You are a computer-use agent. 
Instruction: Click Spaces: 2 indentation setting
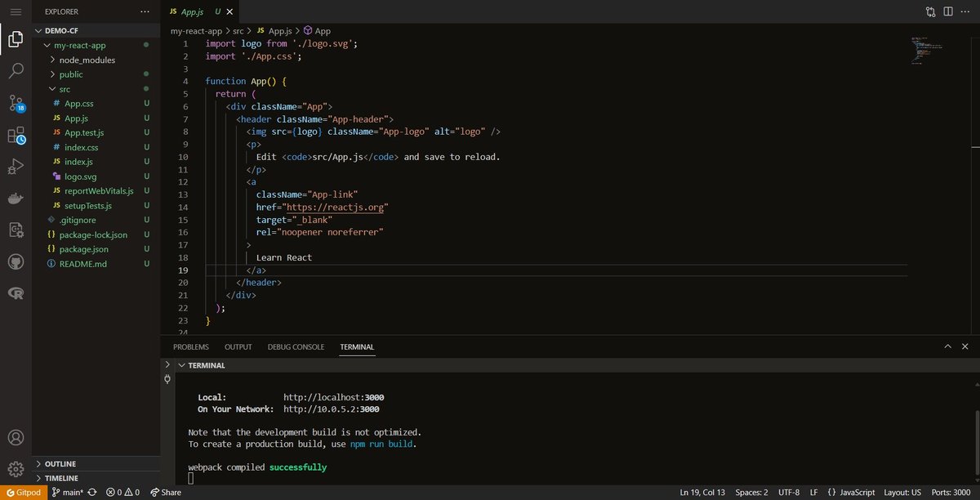750,493
